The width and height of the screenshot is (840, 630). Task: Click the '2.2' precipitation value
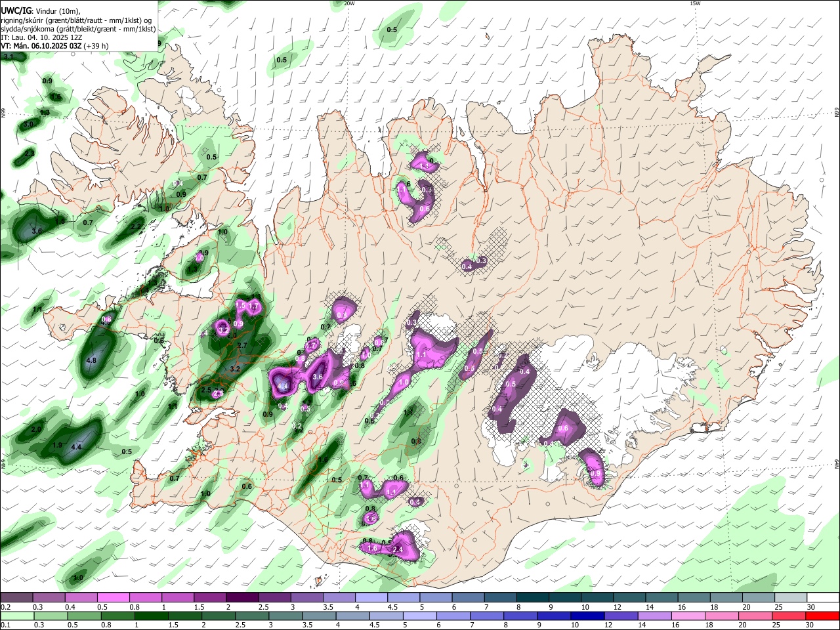click(136, 226)
